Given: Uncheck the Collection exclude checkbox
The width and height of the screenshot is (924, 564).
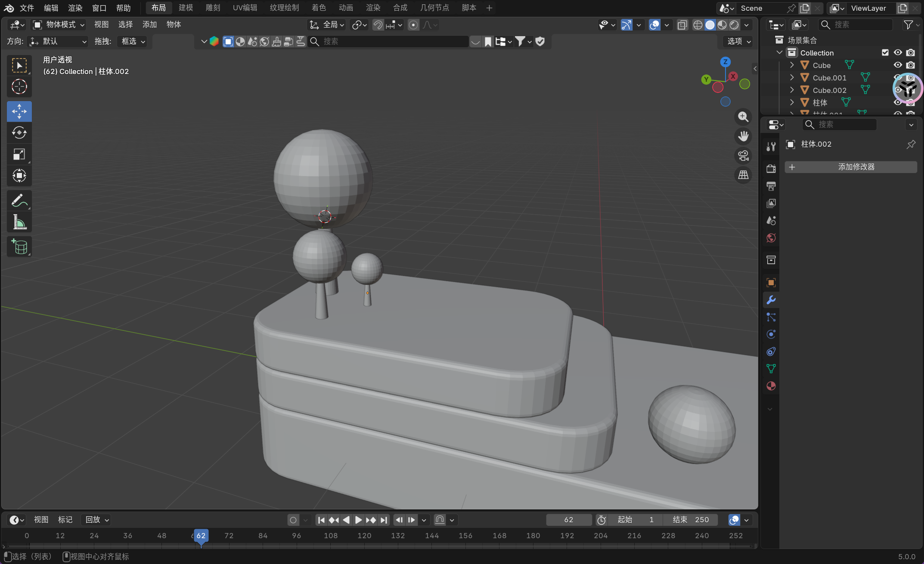Looking at the screenshot, I should pyautogui.click(x=885, y=52).
